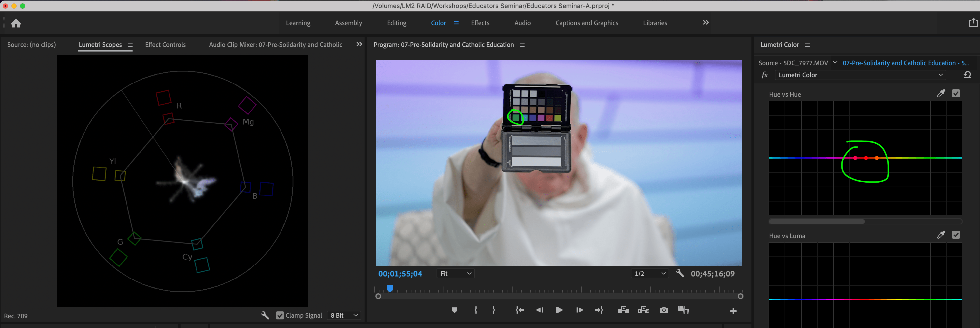Open the Fit zoom level dropdown
This screenshot has width=980, height=328.
[x=455, y=273]
